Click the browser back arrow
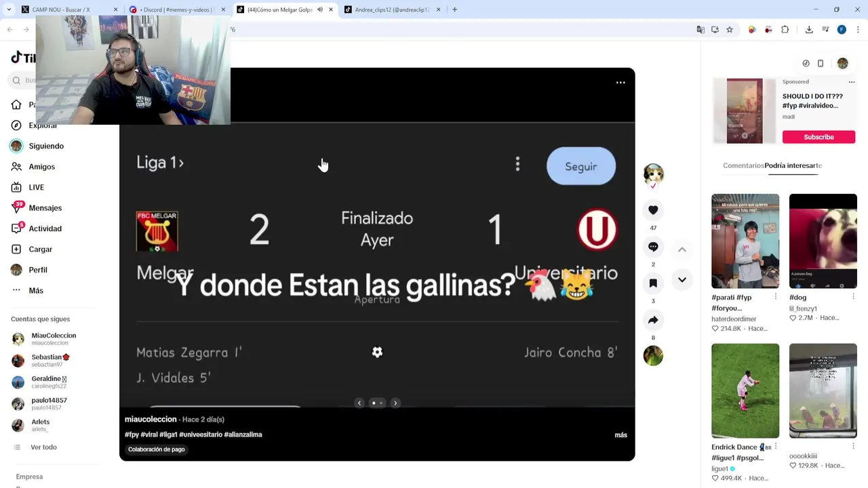 (9, 30)
